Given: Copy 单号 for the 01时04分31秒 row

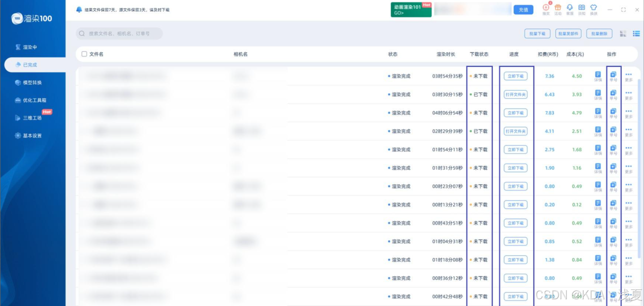Looking at the screenshot, I should [x=613, y=242].
